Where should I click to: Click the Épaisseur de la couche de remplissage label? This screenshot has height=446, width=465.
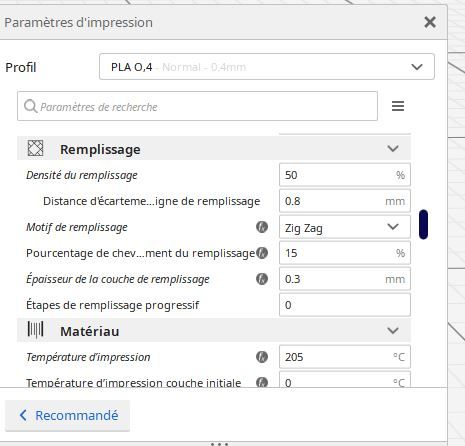point(118,279)
